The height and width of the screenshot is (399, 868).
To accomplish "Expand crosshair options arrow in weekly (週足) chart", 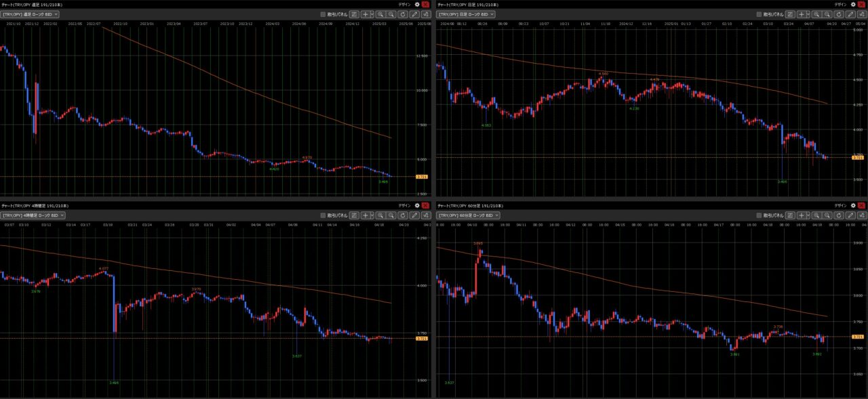I will pos(372,14).
